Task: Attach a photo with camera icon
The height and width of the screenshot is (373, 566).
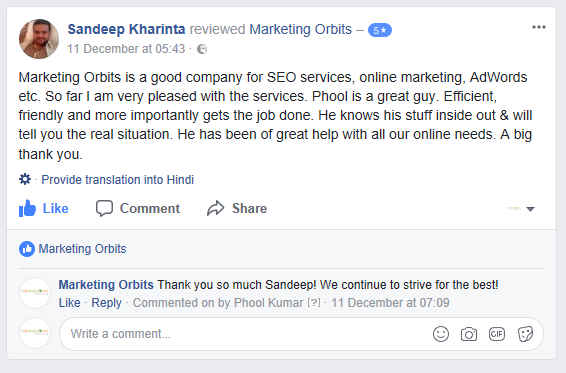Action: point(469,334)
